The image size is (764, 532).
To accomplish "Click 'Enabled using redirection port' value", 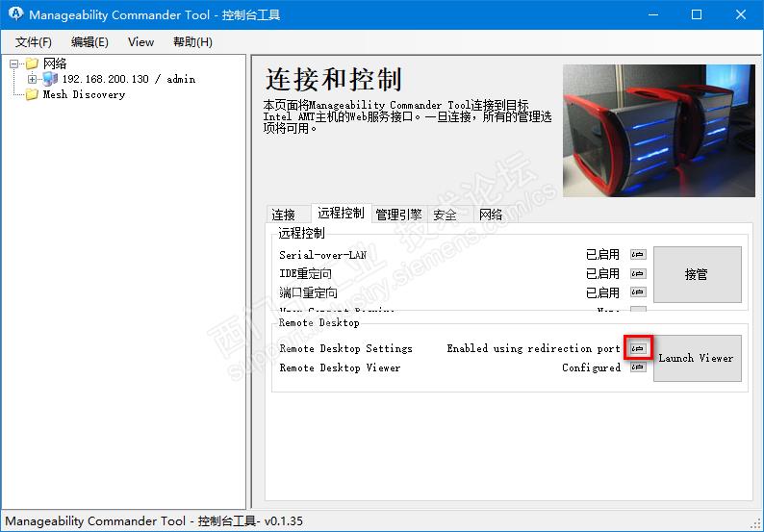I will [x=533, y=348].
